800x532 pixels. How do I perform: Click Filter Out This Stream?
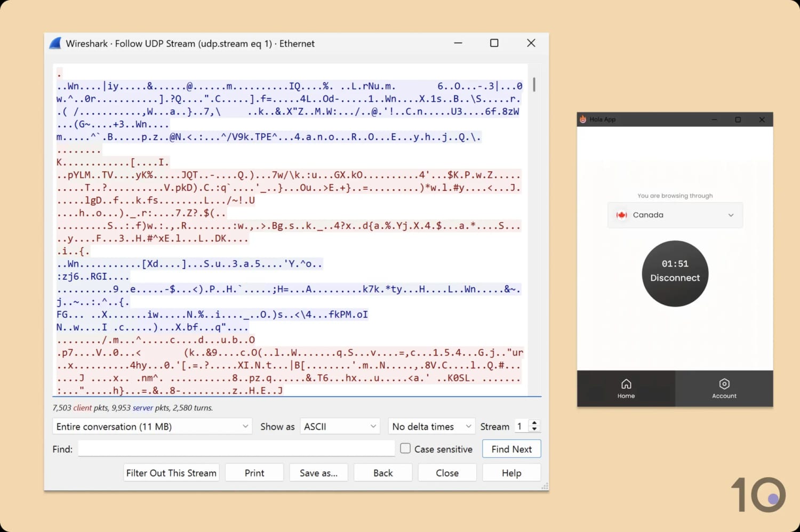click(x=171, y=473)
